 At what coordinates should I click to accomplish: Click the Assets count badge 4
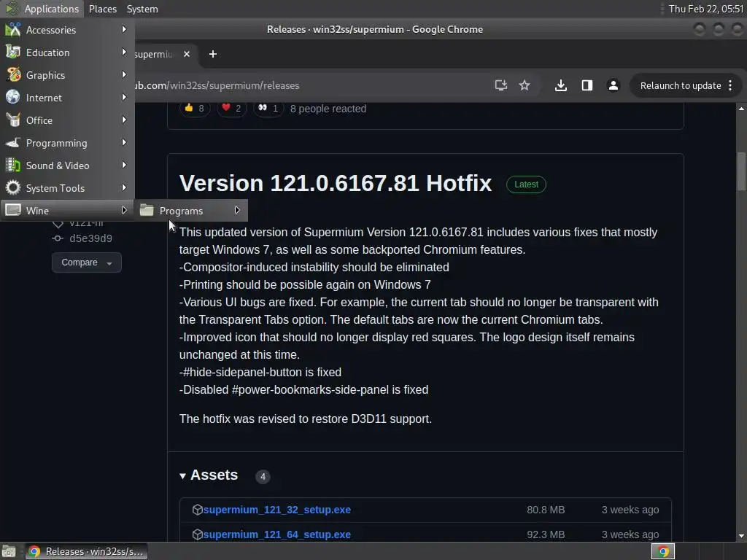pos(263,476)
